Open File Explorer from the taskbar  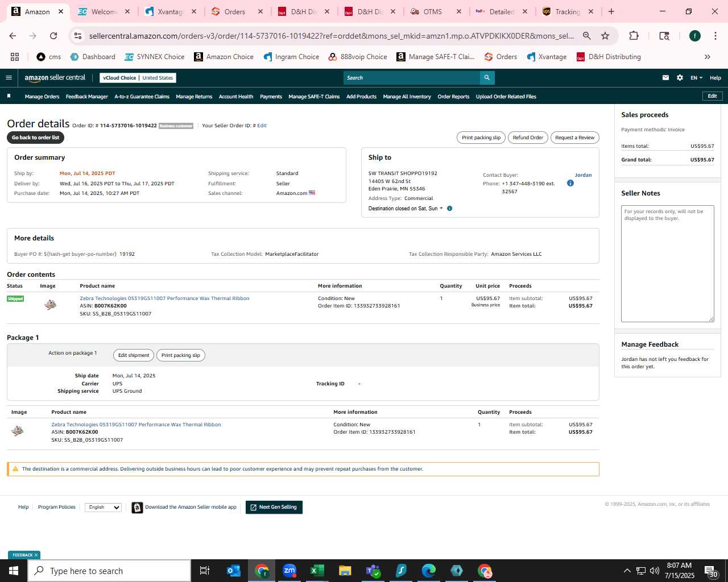click(x=345, y=571)
